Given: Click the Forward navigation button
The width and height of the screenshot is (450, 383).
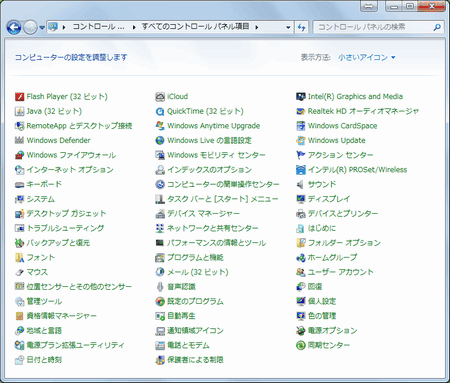Looking at the screenshot, I should coord(30,27).
